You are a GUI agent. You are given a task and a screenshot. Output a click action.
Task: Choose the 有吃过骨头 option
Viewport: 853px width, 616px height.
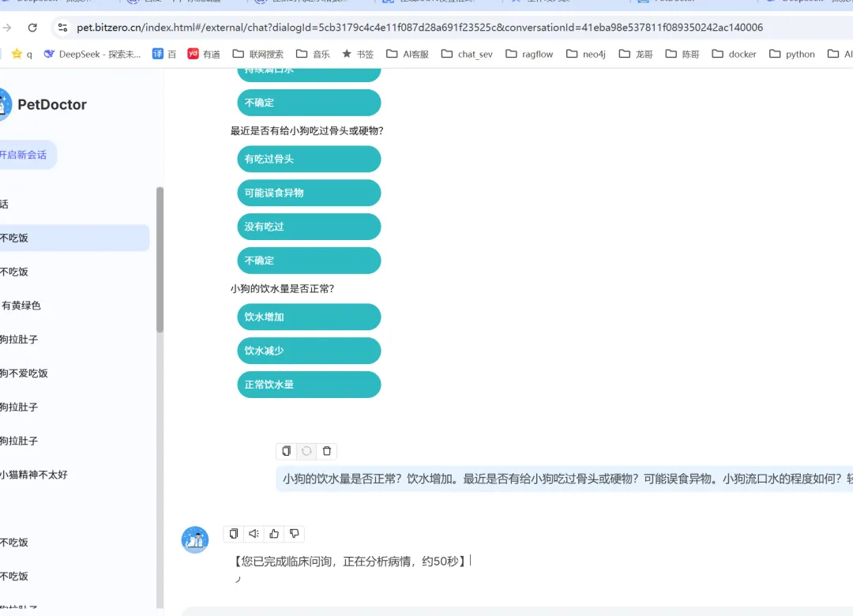click(x=309, y=159)
